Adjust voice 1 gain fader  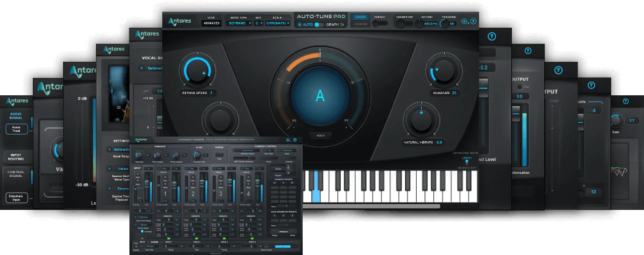[x=174, y=185]
